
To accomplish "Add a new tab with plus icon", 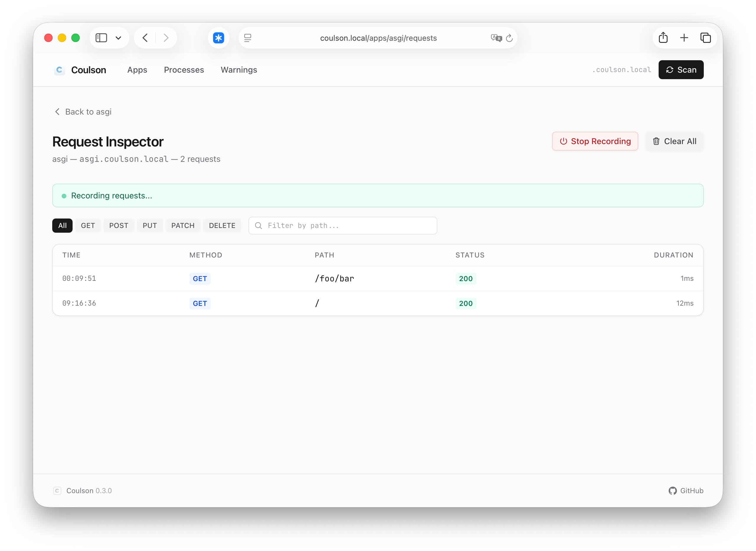I will tap(684, 38).
